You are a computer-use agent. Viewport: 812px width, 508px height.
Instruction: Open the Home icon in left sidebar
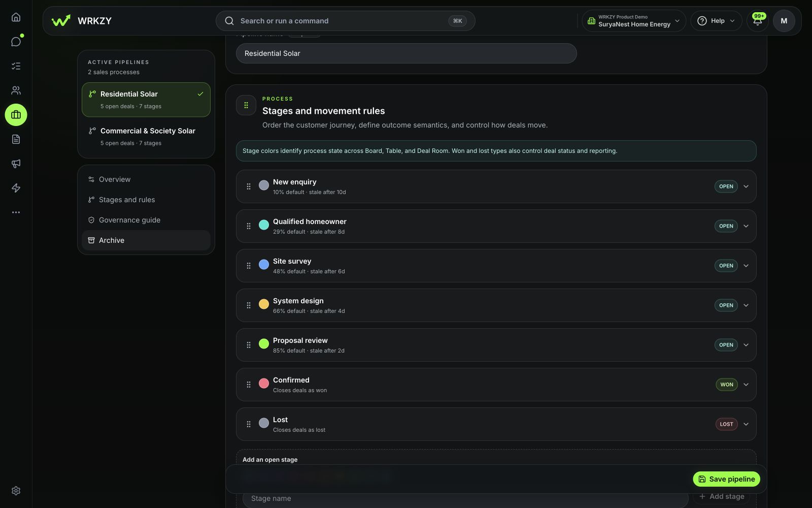(x=16, y=17)
